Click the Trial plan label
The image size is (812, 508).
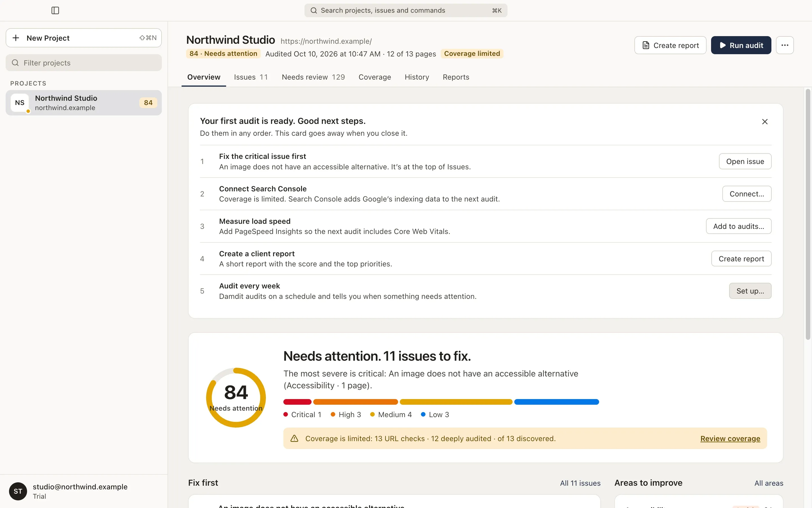pos(39,496)
